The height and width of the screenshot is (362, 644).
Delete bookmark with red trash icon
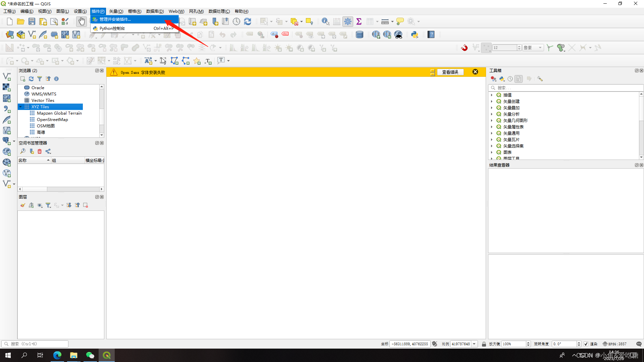40,152
